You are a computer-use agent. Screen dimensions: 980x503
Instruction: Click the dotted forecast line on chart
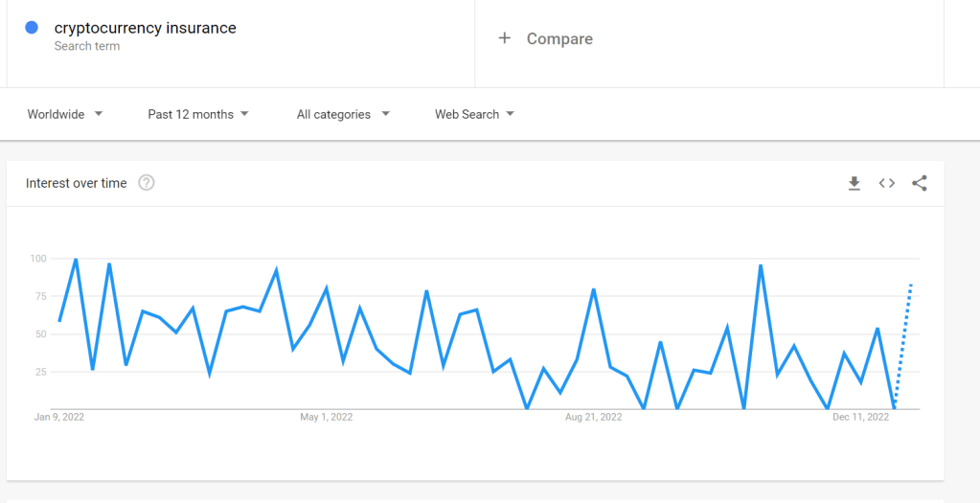click(x=903, y=343)
